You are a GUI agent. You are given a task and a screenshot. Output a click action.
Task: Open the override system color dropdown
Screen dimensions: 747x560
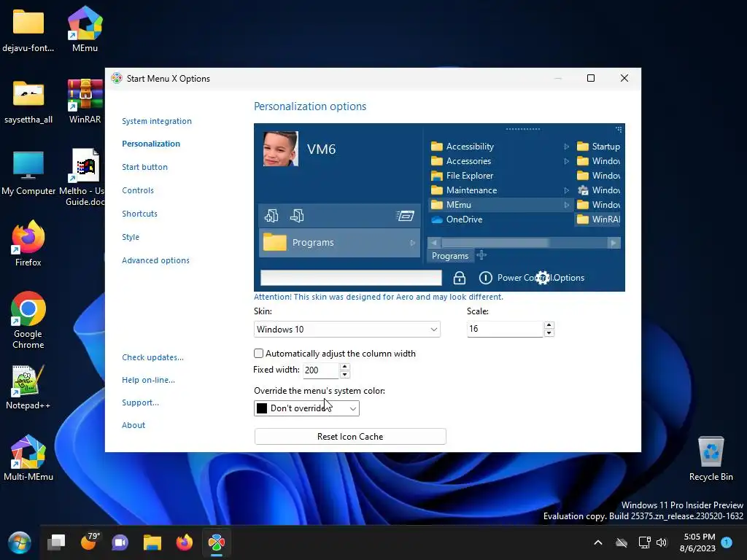click(306, 408)
